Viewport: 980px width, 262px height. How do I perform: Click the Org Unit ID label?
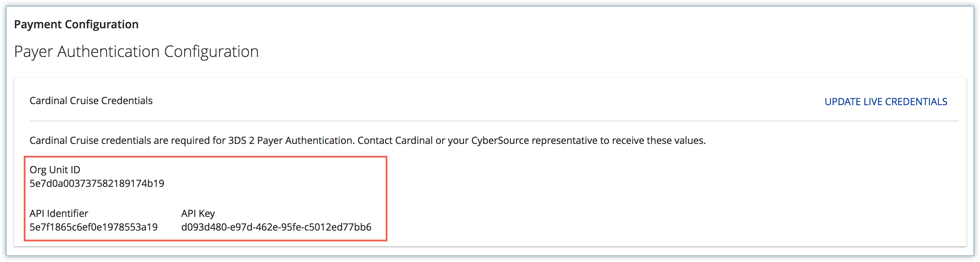[55, 169]
